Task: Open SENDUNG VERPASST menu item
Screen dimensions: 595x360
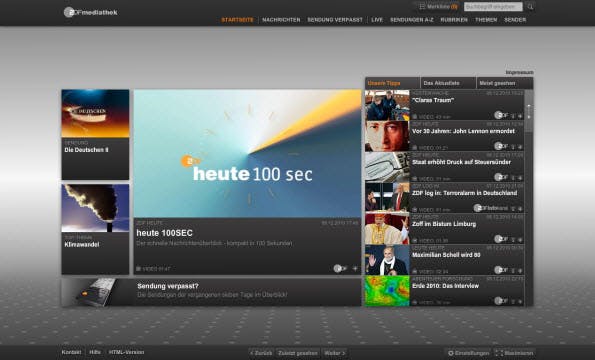Action: pos(335,20)
